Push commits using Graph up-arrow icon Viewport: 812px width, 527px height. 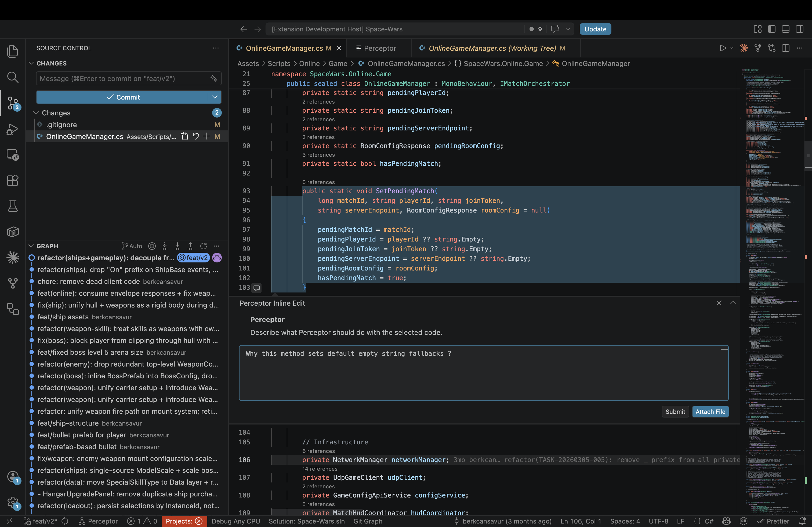coord(190,246)
